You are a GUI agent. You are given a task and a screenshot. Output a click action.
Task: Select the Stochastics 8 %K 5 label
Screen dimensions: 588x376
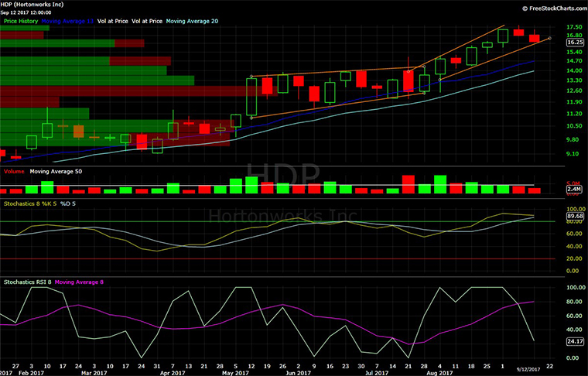click(30, 203)
